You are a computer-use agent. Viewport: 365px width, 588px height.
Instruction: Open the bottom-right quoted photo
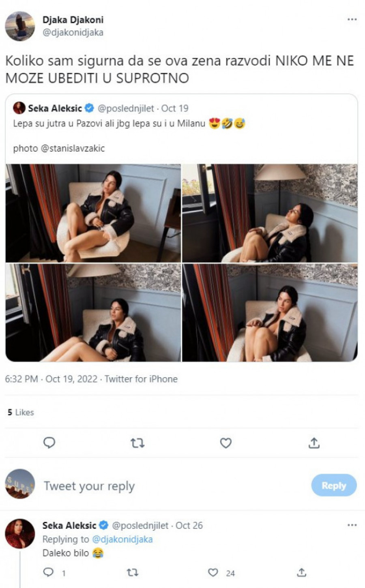[270, 313]
